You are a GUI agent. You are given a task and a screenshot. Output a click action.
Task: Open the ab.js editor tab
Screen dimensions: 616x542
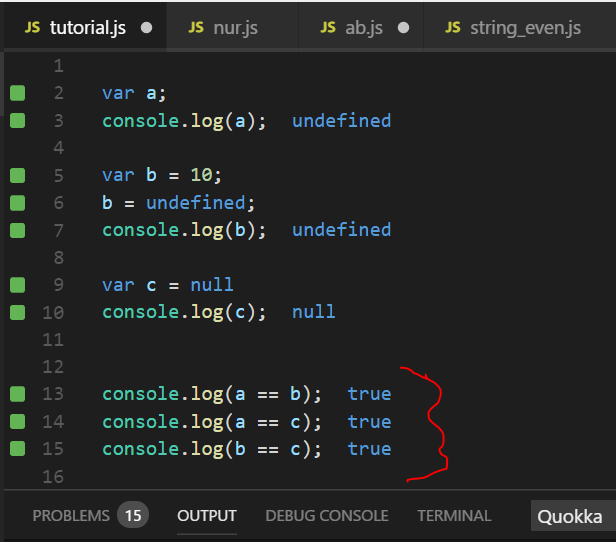click(x=361, y=27)
